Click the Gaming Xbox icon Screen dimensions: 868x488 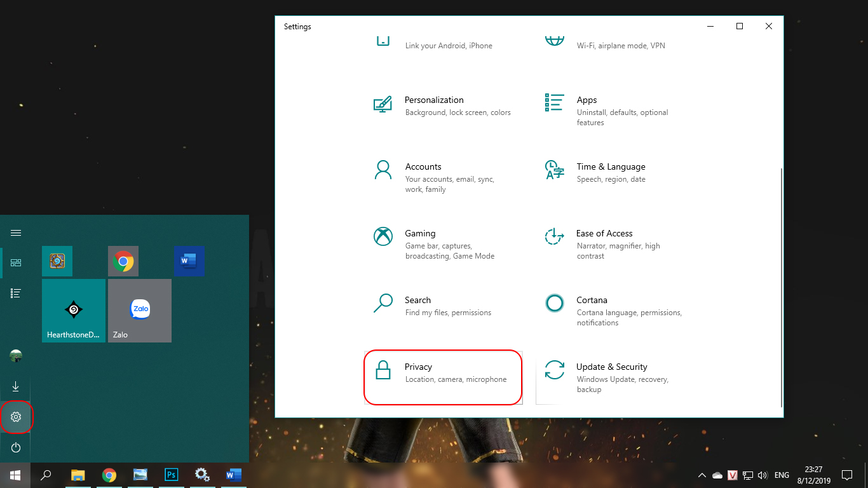coord(383,236)
